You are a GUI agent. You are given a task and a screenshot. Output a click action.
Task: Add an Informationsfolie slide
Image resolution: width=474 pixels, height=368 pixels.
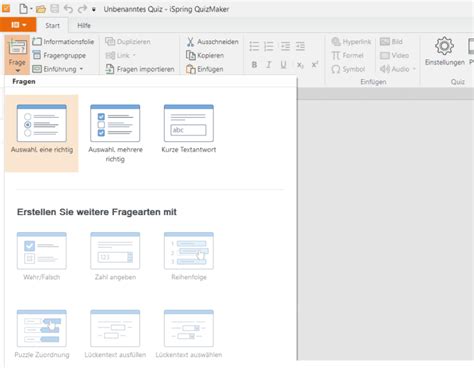click(63, 42)
